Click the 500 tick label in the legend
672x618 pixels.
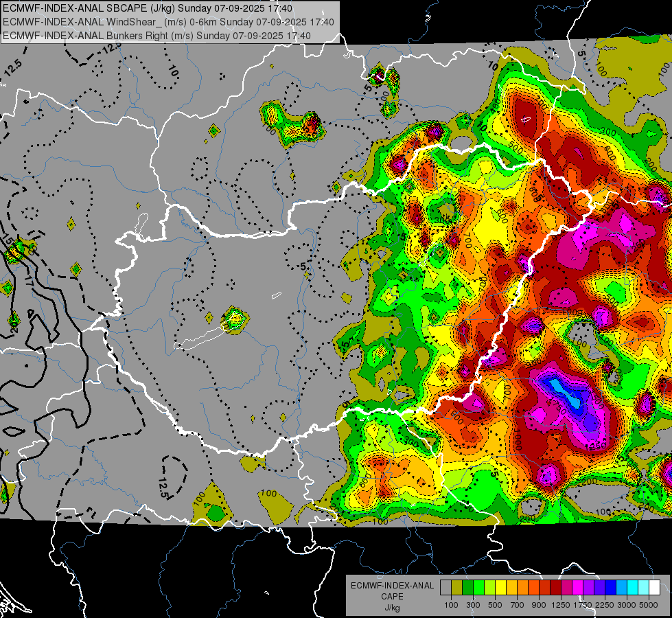[495, 605]
